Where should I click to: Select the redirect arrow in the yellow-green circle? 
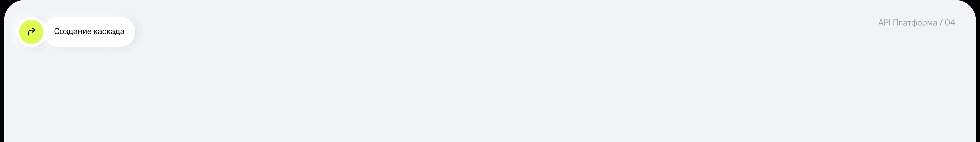[x=32, y=32]
